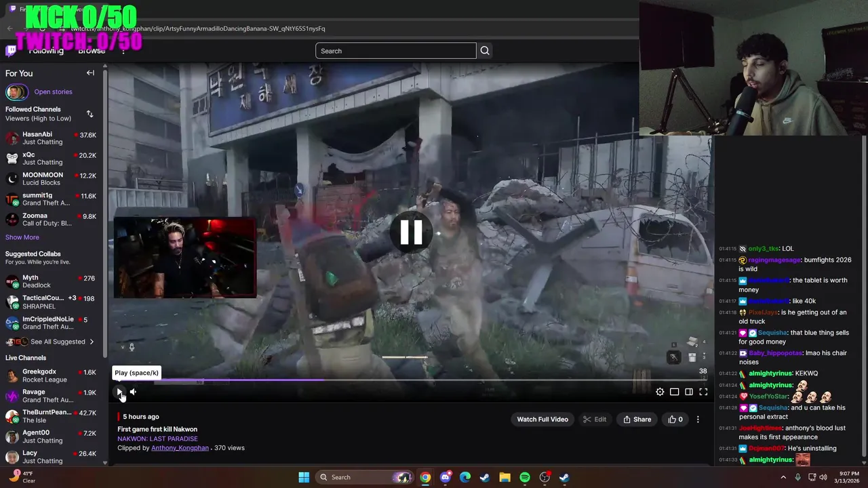
Task: Open TacticalCou... SHRAPNEL collab
Action: pos(51,302)
